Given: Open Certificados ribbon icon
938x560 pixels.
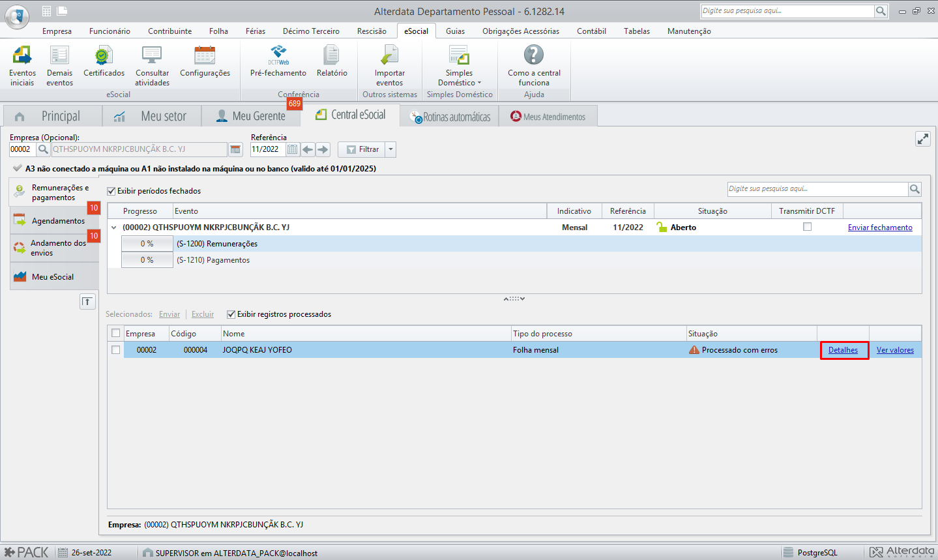Looking at the screenshot, I should click(104, 62).
